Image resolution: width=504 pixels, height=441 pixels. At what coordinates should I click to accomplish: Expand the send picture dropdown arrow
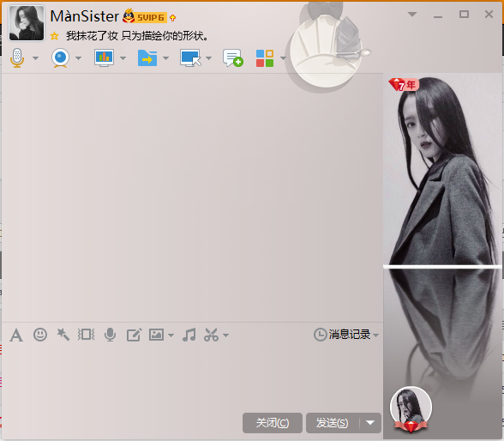171,335
